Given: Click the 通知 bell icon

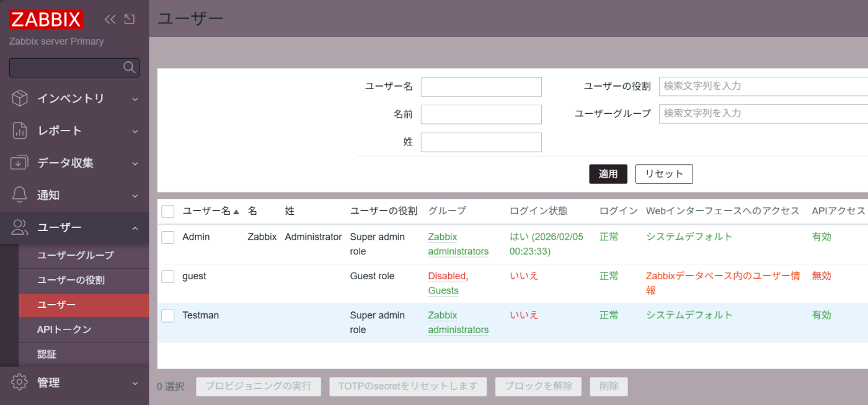Looking at the screenshot, I should (20, 194).
